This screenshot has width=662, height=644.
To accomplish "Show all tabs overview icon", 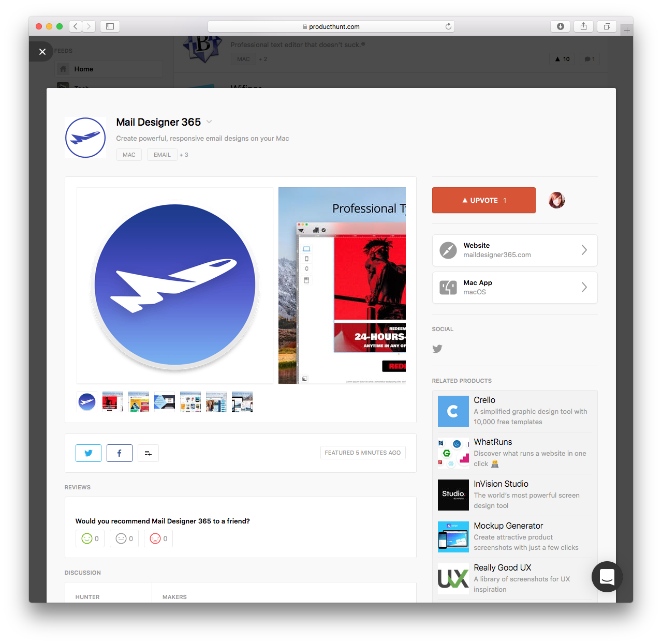I will pyautogui.click(x=607, y=26).
